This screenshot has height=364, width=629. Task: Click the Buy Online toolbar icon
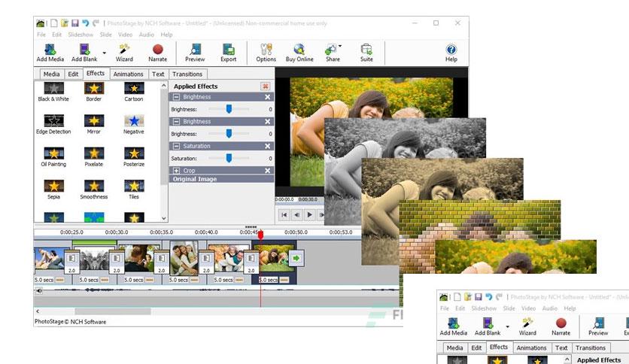tap(299, 51)
